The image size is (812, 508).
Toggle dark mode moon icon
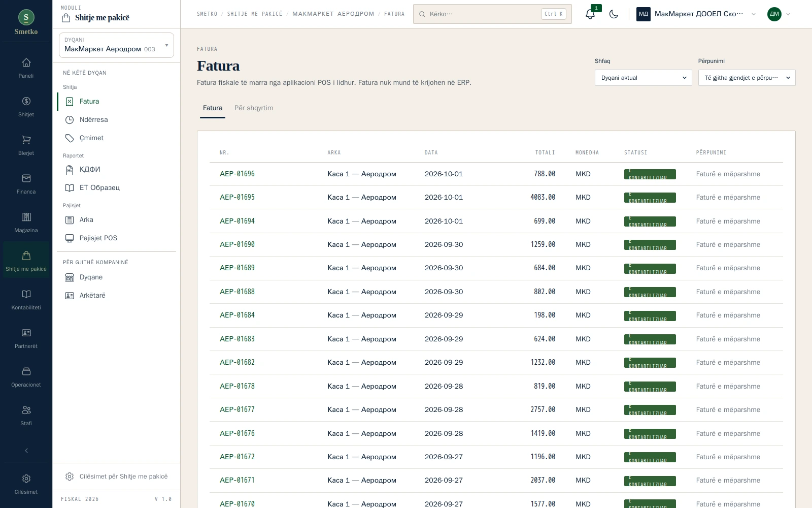click(614, 14)
